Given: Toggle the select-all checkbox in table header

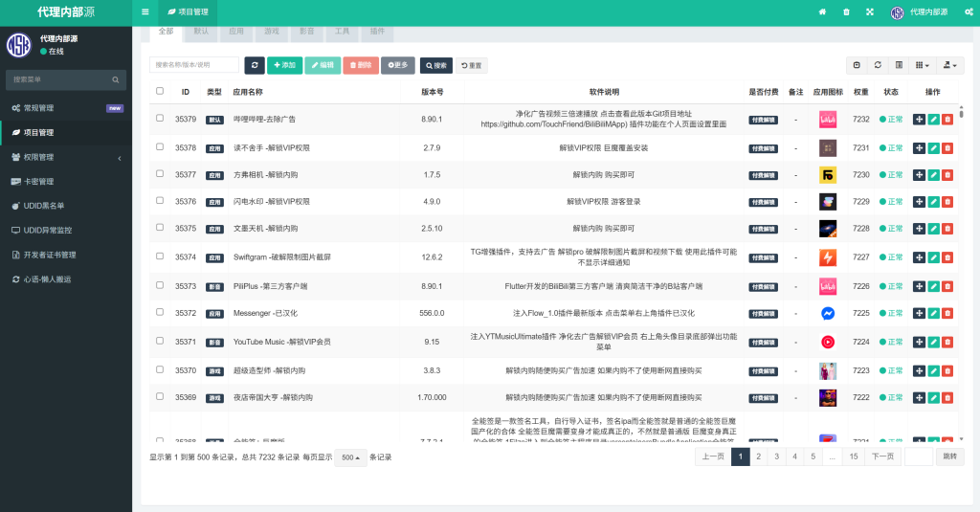Looking at the screenshot, I should [160, 91].
